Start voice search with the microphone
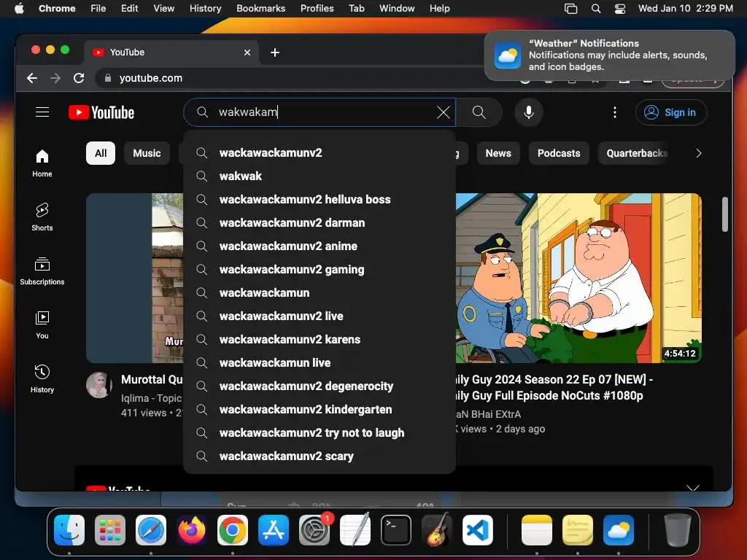 coord(528,112)
